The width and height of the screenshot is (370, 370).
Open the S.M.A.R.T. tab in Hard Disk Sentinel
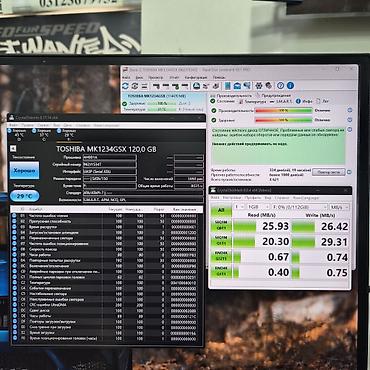point(281,101)
